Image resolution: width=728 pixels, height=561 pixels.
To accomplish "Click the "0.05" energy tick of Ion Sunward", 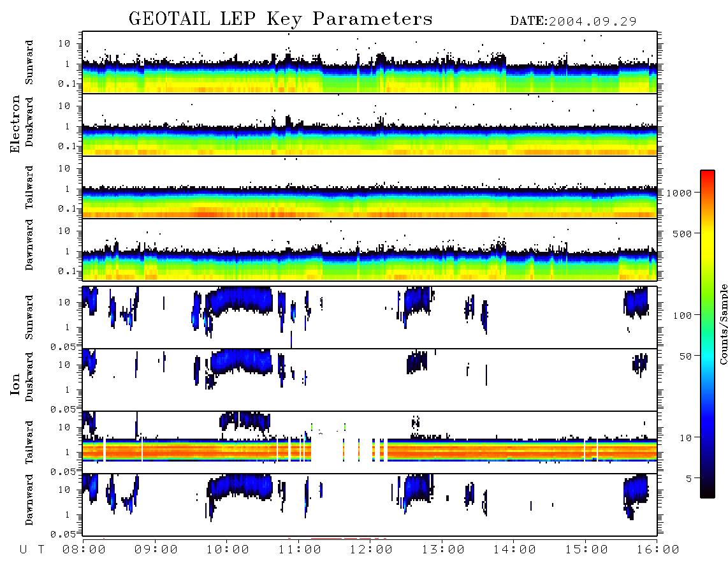I will point(62,346).
